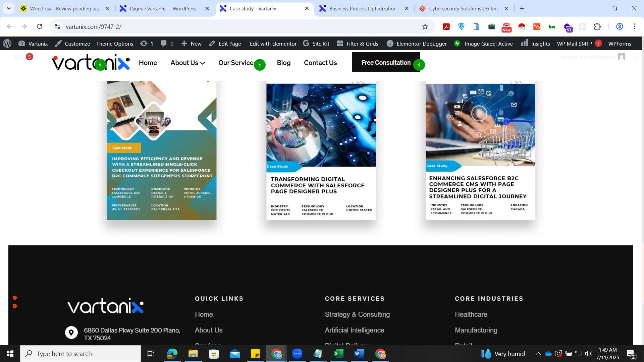644x362 pixels.
Task: Close the Case study - Vartanix tab
Action: [x=307, y=8]
